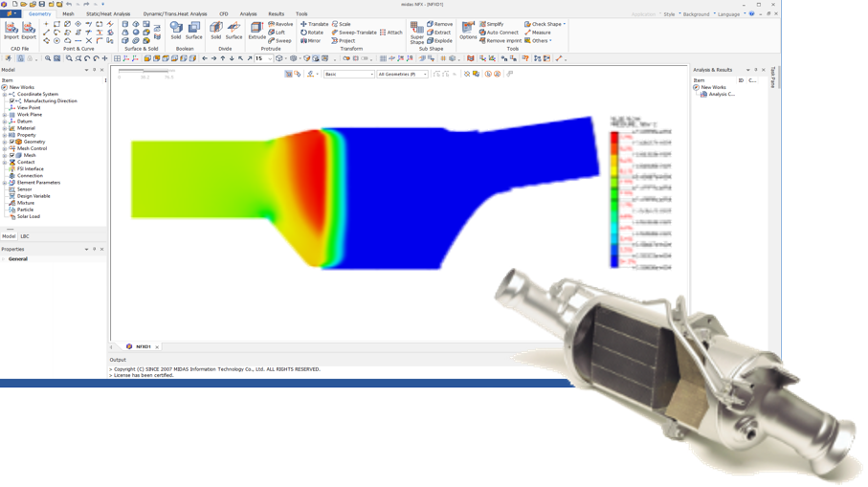Select the Divide Surface tool

(x=234, y=31)
